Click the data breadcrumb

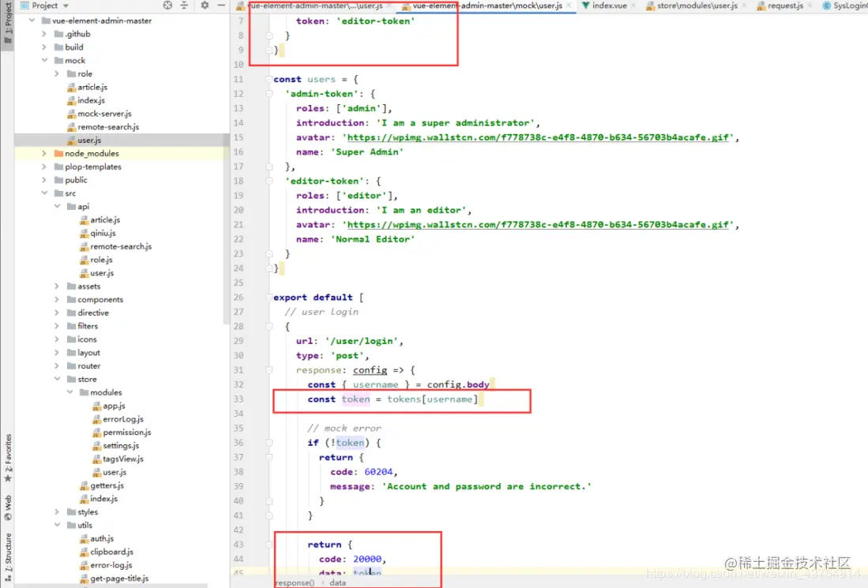pos(338,583)
